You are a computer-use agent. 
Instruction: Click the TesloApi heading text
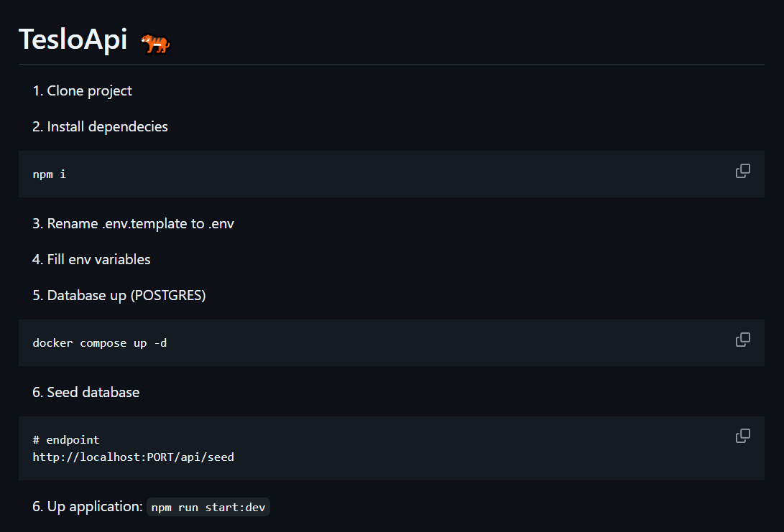click(73, 39)
